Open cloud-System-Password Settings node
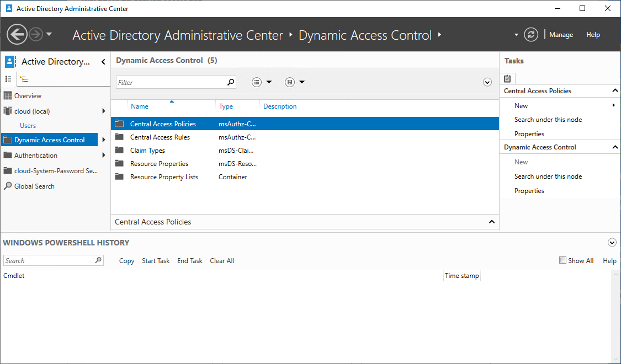 click(x=56, y=170)
